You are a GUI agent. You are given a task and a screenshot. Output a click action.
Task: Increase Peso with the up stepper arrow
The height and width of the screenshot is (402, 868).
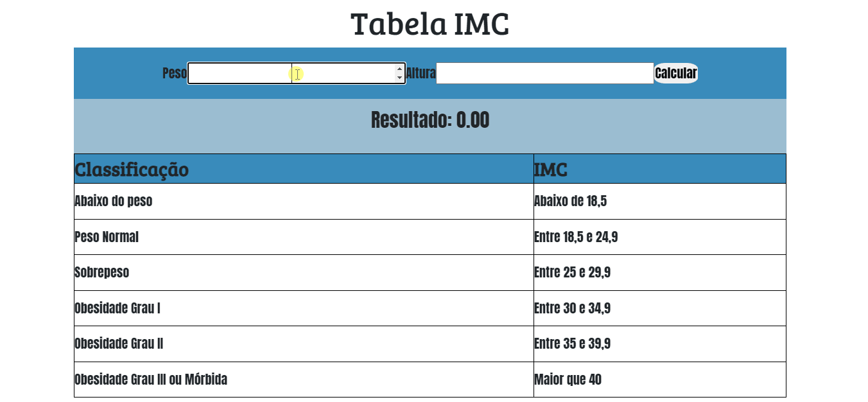tap(399, 69)
